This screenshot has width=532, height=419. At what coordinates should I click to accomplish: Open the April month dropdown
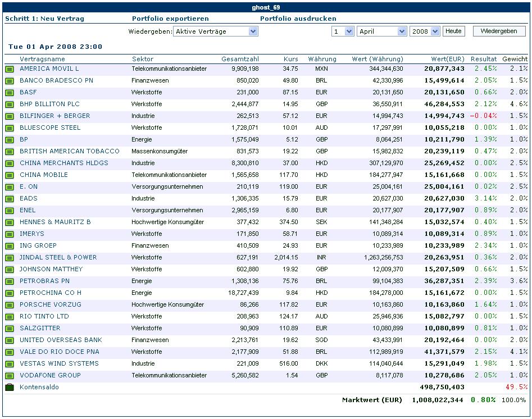(381, 31)
